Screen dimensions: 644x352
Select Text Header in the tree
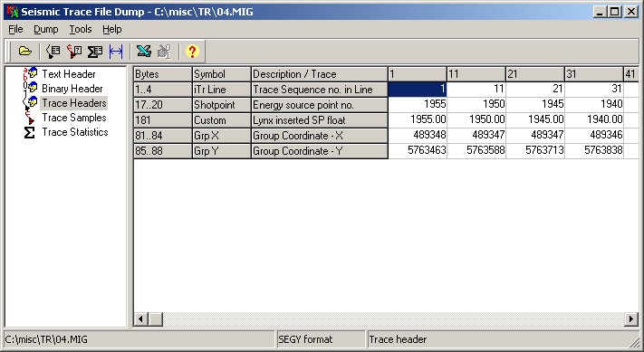tap(69, 74)
